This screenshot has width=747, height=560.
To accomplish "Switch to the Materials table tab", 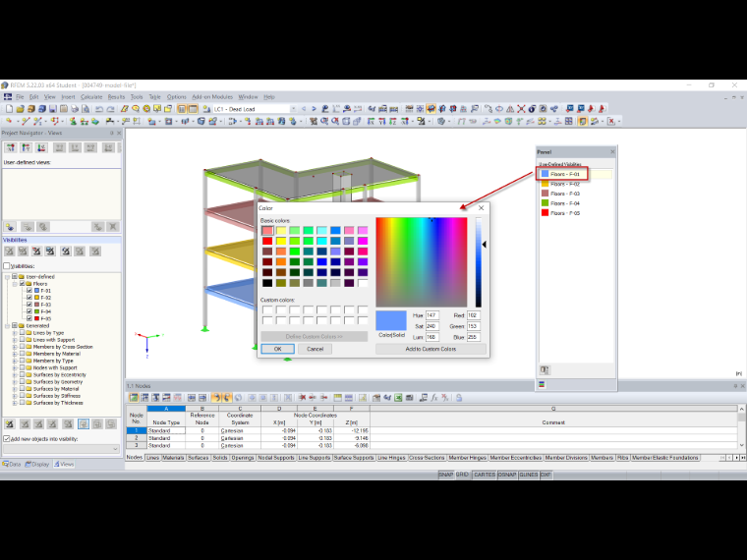I will pos(173,458).
